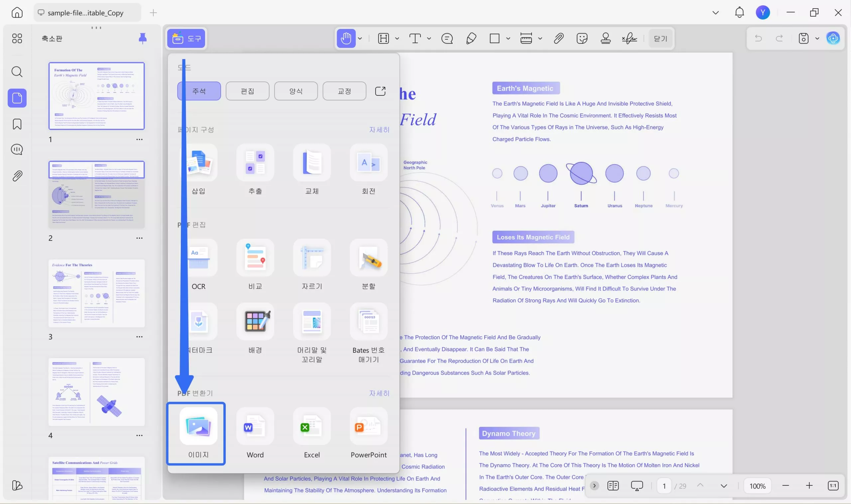Open the 분할 split tool
This screenshot has width=851, height=504.
tap(369, 265)
